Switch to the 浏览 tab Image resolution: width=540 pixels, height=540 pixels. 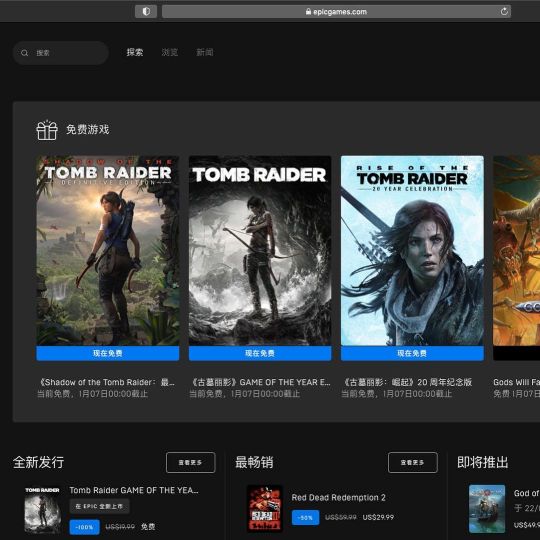coord(170,52)
